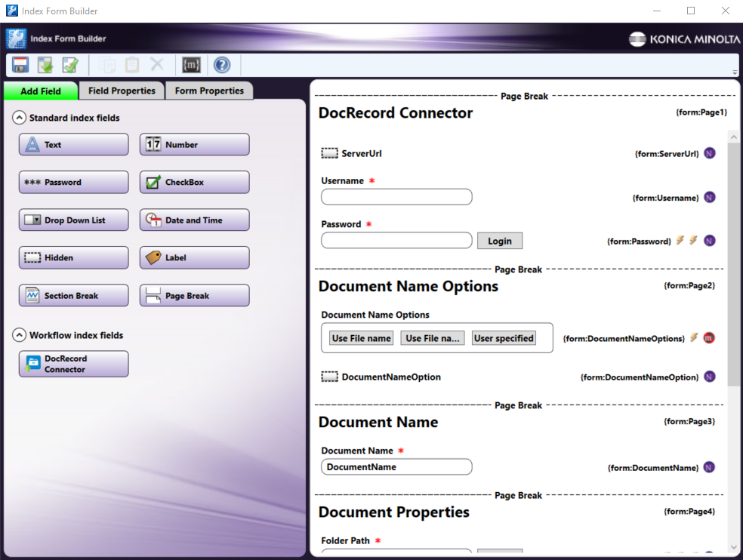The height and width of the screenshot is (560, 743).
Task: Open the {m} metadata variables tool
Action: tap(192, 65)
